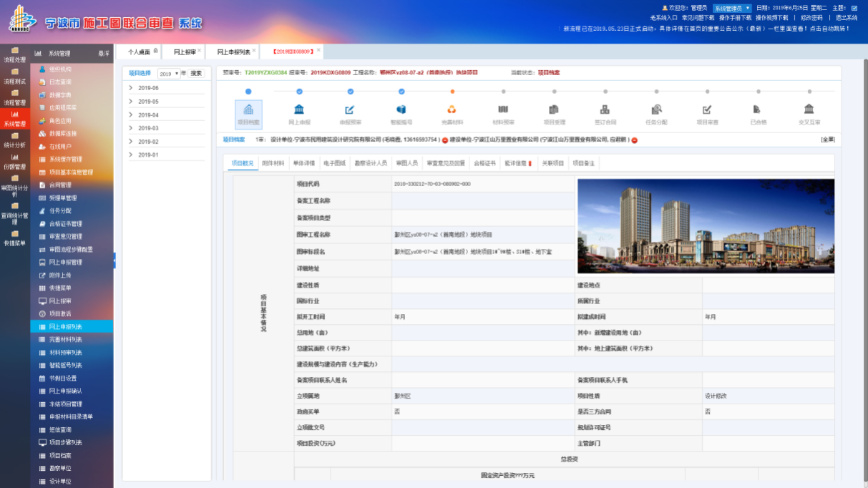Expand the 2019-03 tree node
Screen dimensions: 868x488
(131, 128)
